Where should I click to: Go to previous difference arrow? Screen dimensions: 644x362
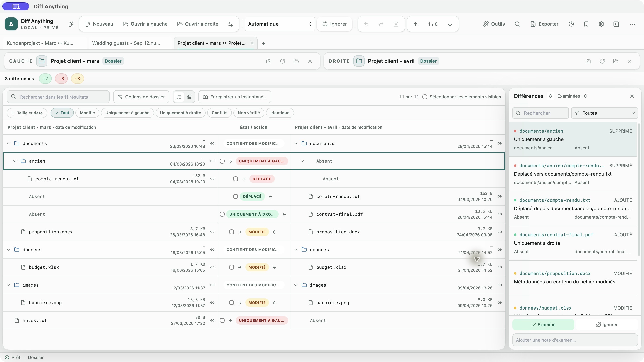pos(415,24)
